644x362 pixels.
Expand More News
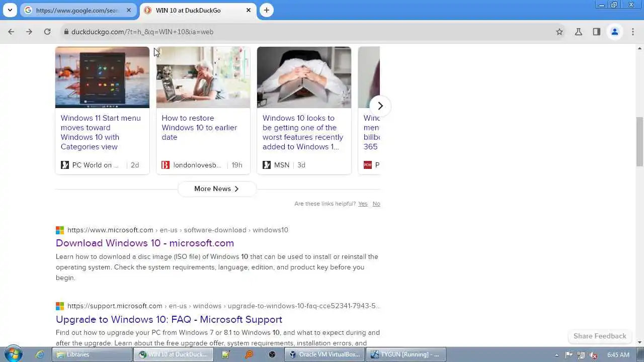[x=217, y=189]
